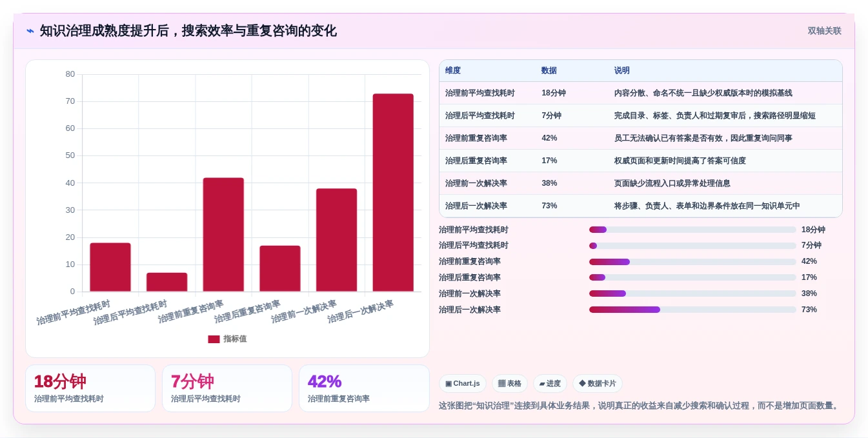Open the 7分钟 data card
Screen dimensions: 868x438
point(227,388)
